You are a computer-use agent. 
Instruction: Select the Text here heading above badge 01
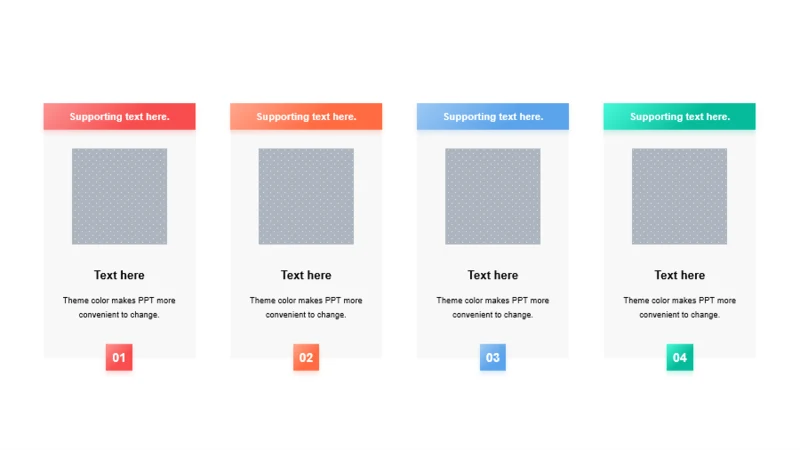119,275
